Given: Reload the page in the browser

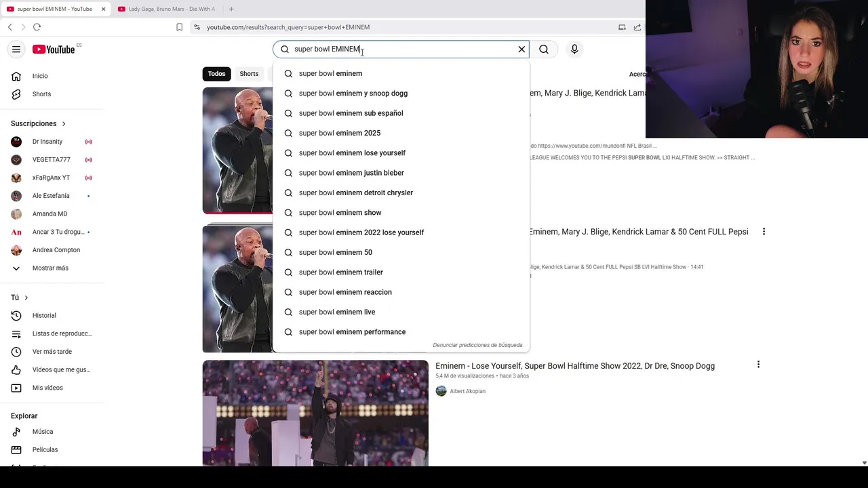Looking at the screenshot, I should 37,27.
